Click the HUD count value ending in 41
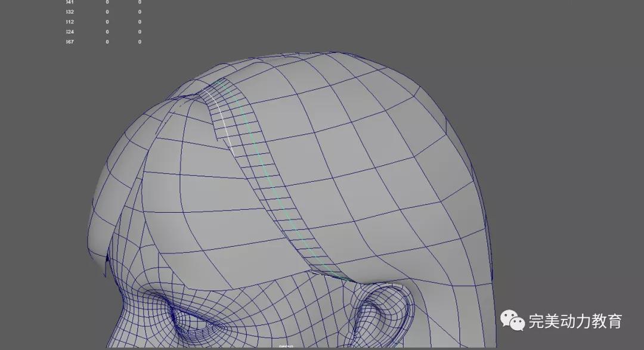The width and height of the screenshot is (644, 350). pyautogui.click(x=70, y=2)
